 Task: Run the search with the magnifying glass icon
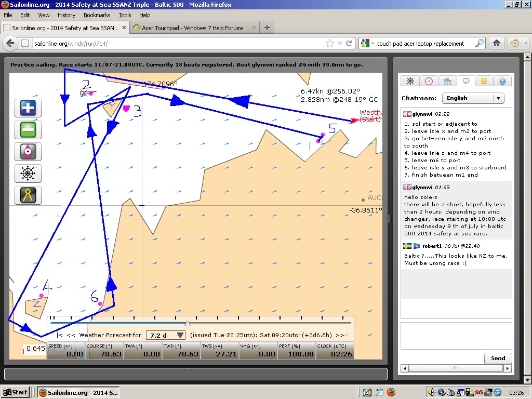480,44
